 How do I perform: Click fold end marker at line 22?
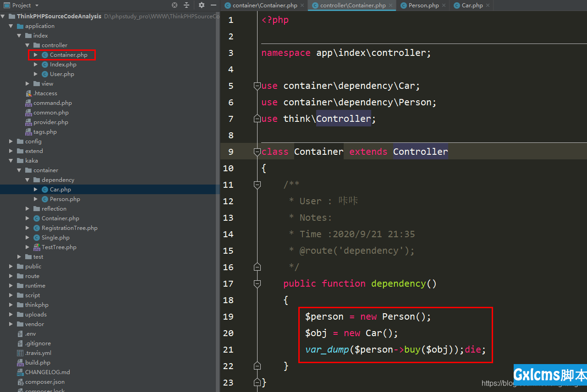[x=257, y=366]
